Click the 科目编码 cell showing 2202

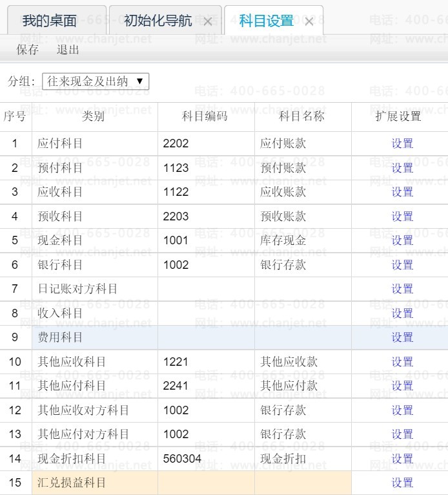point(205,143)
